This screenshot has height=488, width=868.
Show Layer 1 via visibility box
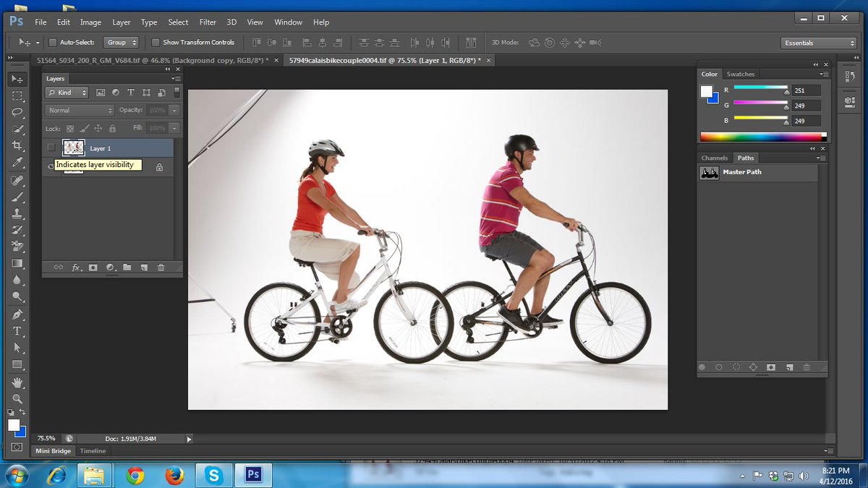click(51, 148)
